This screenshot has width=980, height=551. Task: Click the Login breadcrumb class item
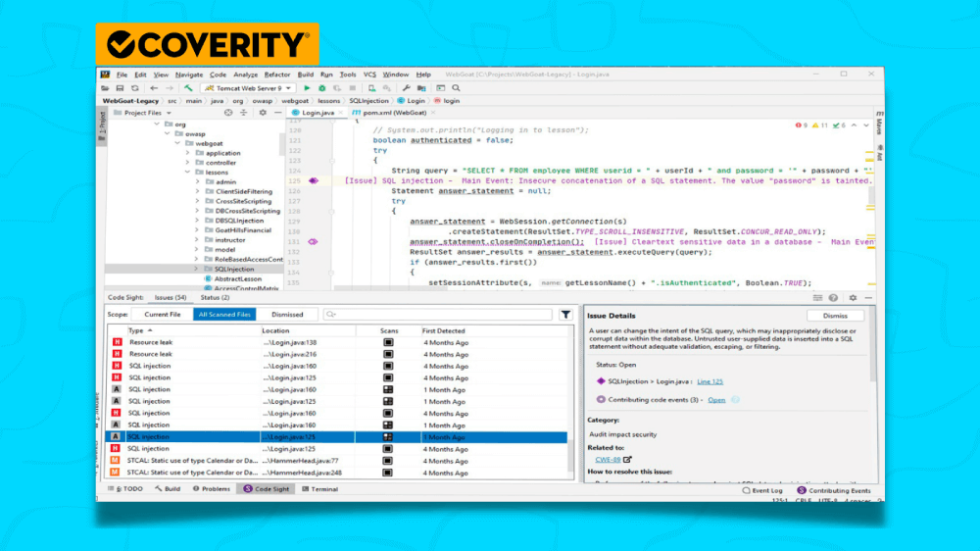[x=411, y=101]
